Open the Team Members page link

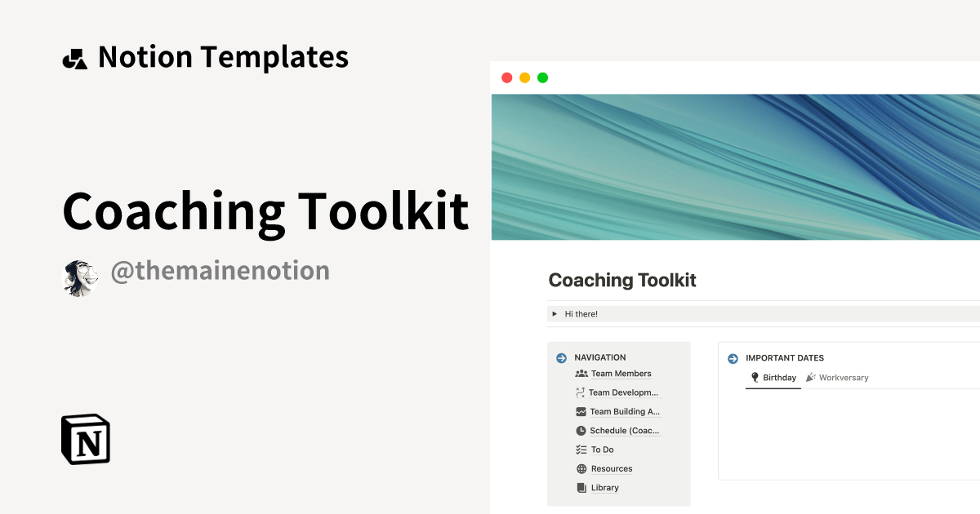pos(621,373)
